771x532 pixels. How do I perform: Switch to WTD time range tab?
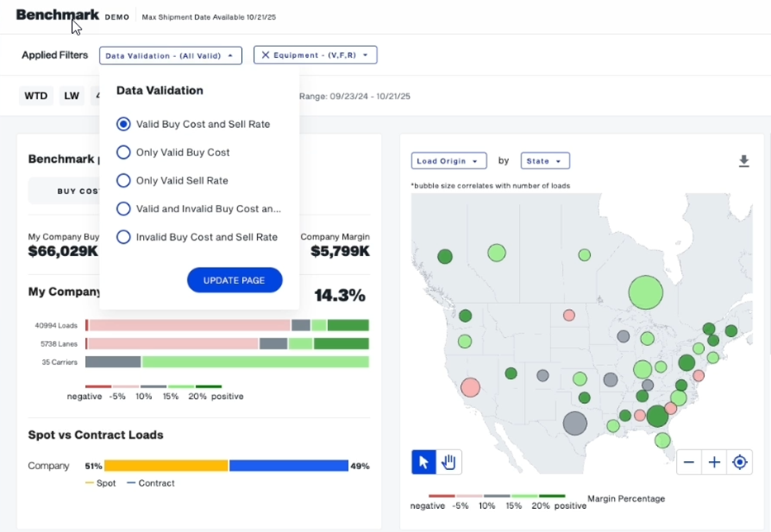36,96
